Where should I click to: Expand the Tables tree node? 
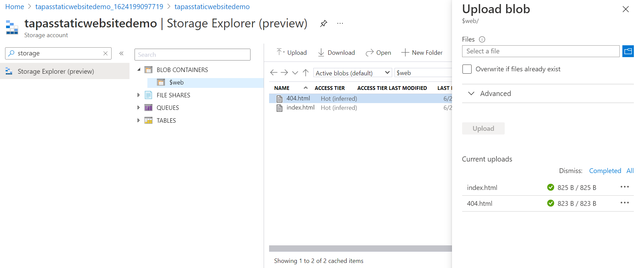point(138,120)
